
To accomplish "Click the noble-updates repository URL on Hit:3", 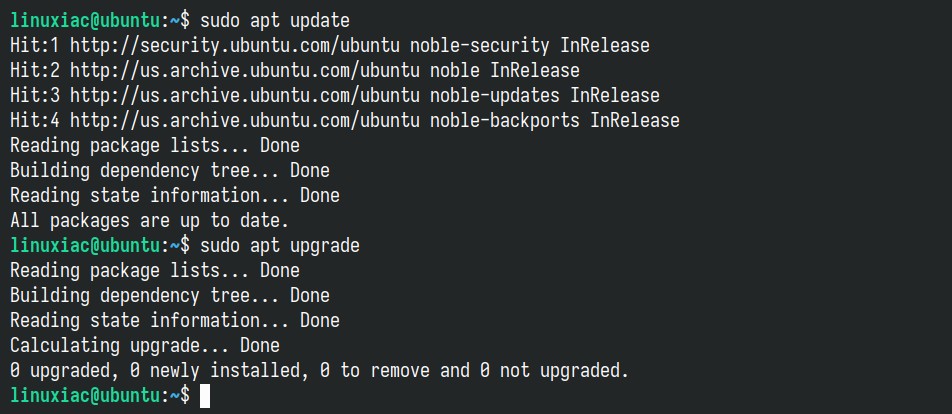I will [245, 95].
